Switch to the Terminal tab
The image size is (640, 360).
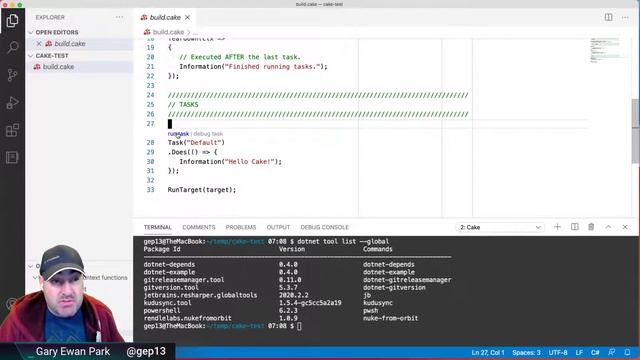point(158,227)
